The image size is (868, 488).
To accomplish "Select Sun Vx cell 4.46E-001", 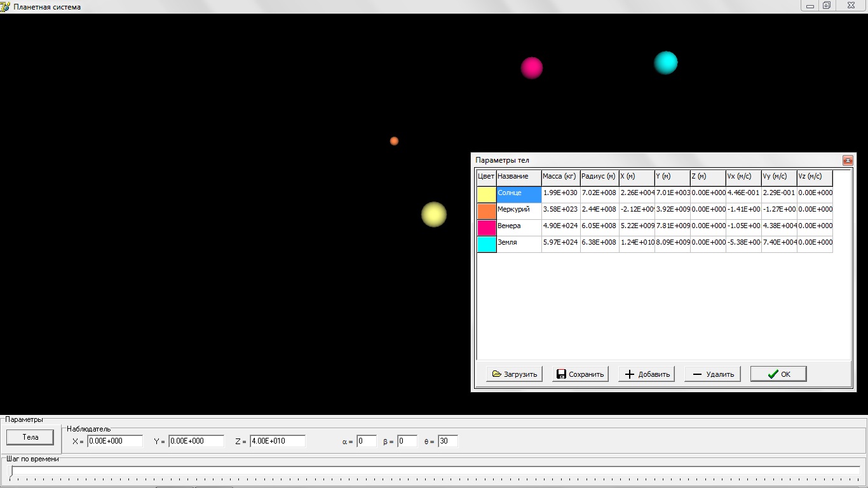I will coord(743,194).
